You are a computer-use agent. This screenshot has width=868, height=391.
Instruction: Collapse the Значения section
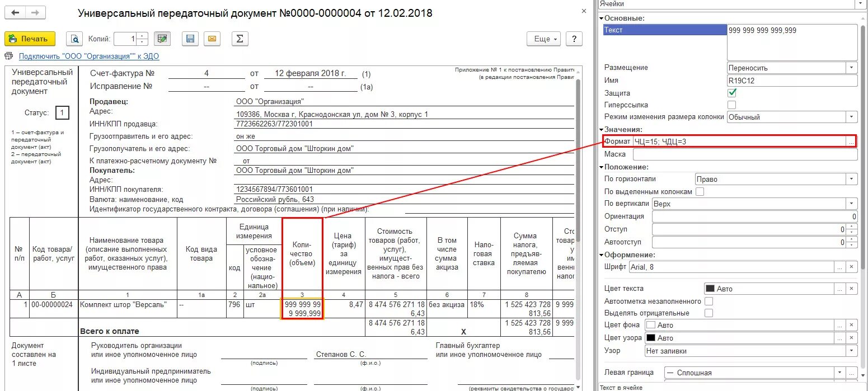pos(601,130)
